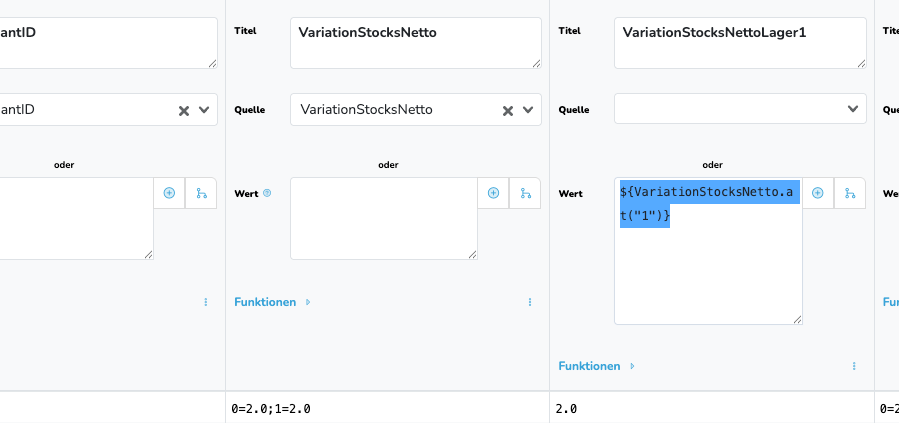Viewport: 899px width, 423px height.
Task: Click the info icon beside the VariationStocksNetto Wert label
Action: [x=267, y=193]
